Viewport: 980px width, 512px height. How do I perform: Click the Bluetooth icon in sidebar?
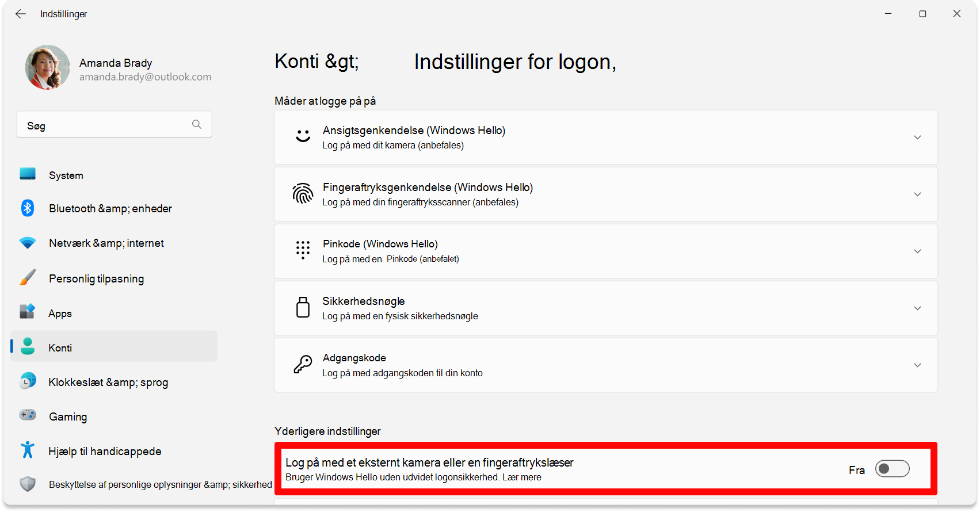click(x=28, y=208)
